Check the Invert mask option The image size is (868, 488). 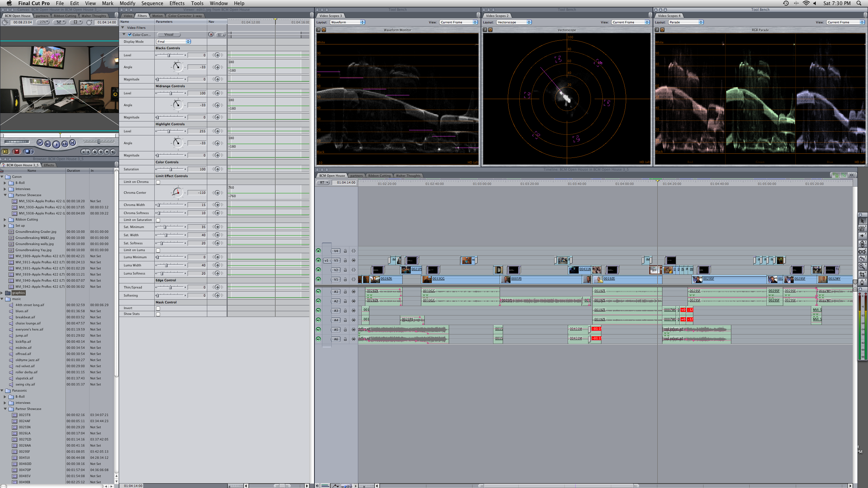point(158,308)
